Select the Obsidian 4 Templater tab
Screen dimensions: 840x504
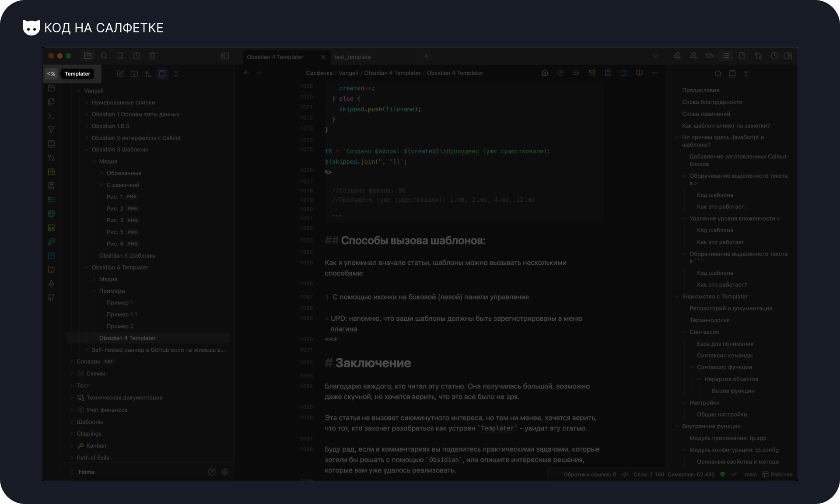coord(275,57)
